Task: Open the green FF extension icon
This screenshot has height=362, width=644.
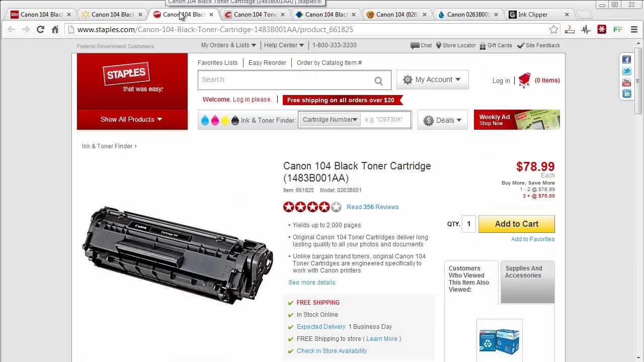Action: [x=618, y=30]
